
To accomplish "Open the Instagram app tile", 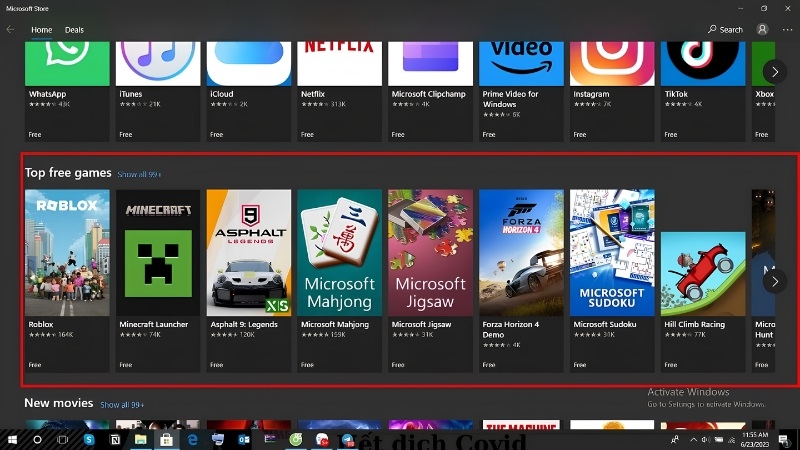I will [x=612, y=91].
